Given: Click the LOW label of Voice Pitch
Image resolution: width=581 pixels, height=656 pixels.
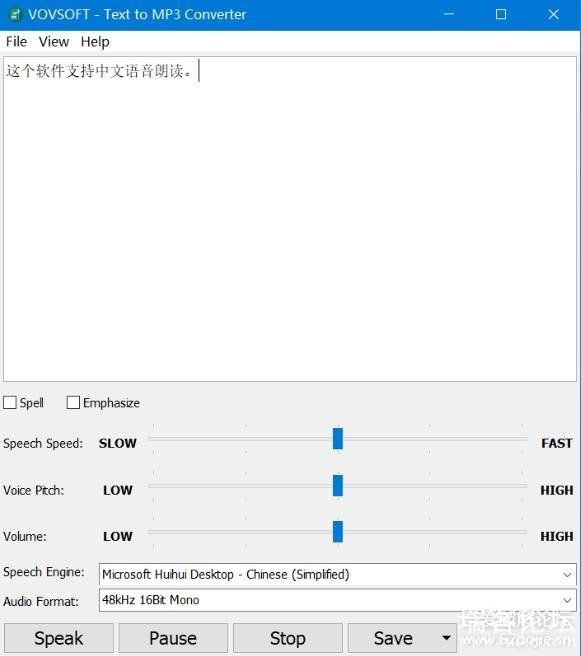Looking at the screenshot, I should coord(118,490).
